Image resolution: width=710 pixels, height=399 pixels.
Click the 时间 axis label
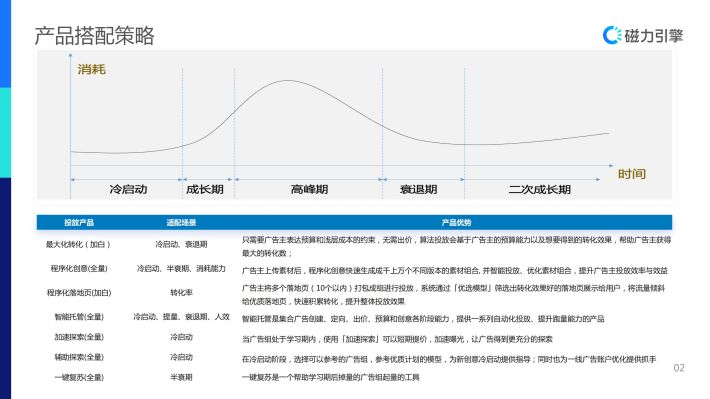(632, 174)
